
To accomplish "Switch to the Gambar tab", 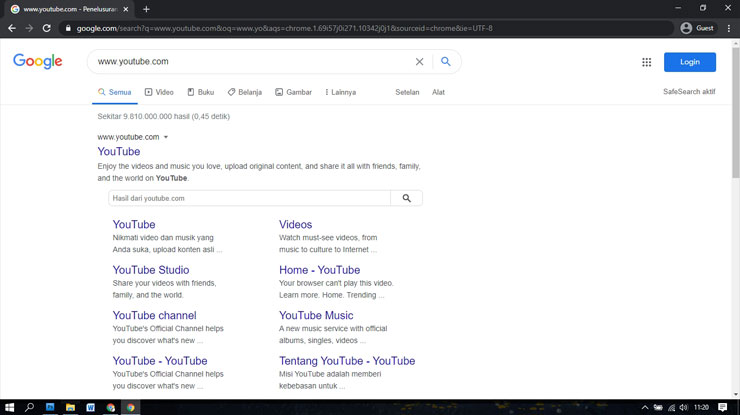I will point(294,92).
